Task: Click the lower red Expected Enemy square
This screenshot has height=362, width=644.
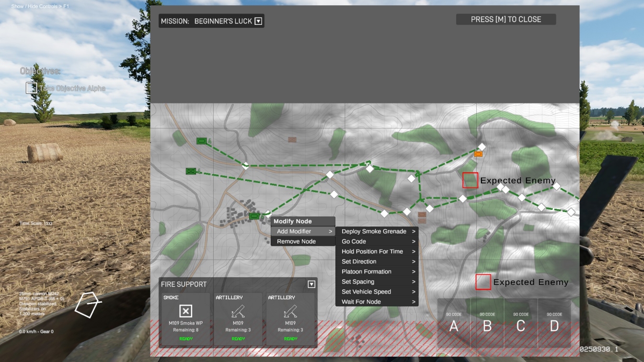Action: pos(483,282)
